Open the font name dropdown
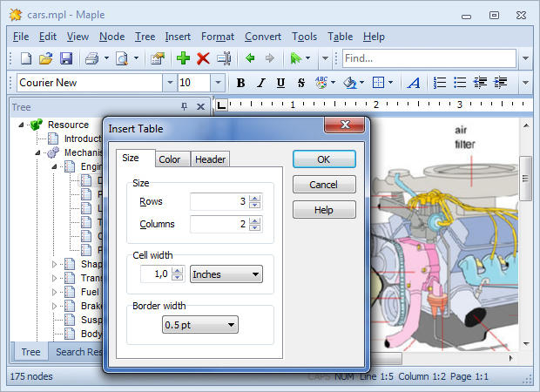The image size is (540, 392). coord(170,83)
